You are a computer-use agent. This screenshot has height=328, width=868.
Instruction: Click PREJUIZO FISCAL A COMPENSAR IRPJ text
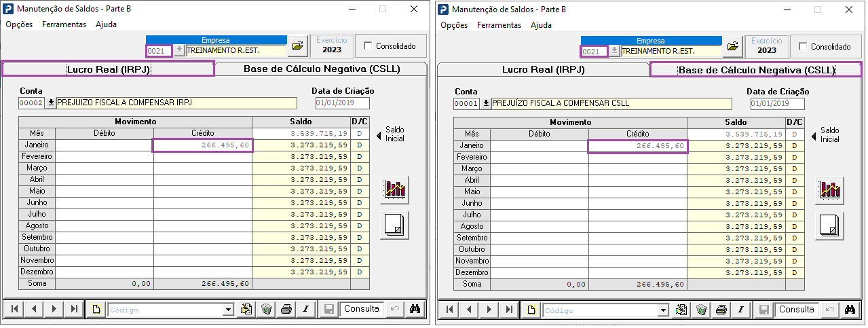(124, 103)
